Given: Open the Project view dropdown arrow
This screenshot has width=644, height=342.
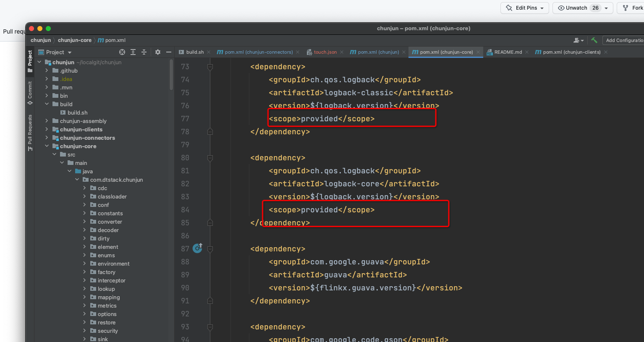Looking at the screenshot, I should point(69,52).
